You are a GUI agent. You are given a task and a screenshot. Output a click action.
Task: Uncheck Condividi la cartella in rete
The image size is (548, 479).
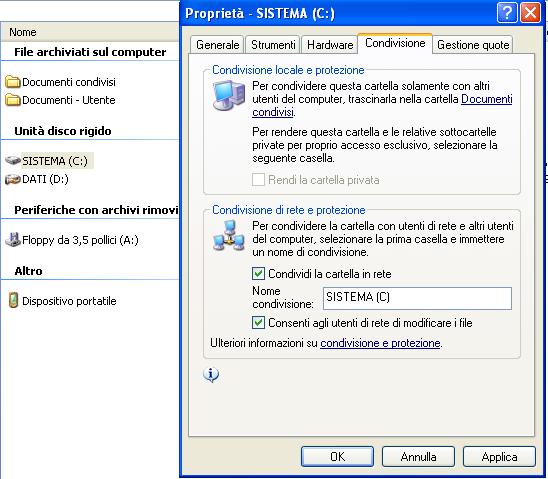pos(258,273)
